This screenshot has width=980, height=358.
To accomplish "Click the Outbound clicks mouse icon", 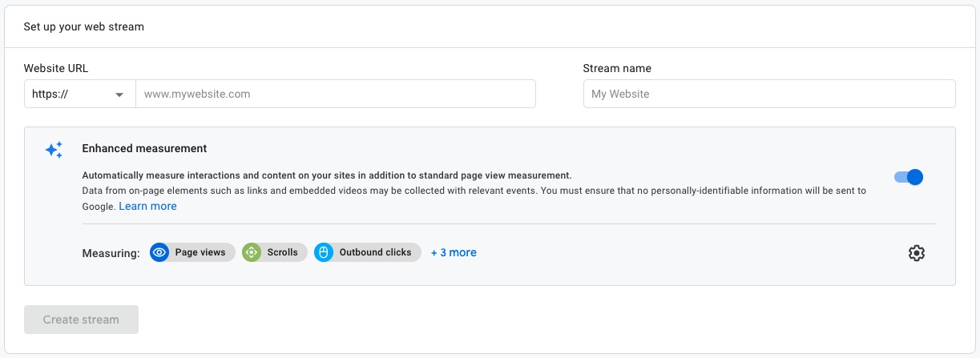I will 324,252.
